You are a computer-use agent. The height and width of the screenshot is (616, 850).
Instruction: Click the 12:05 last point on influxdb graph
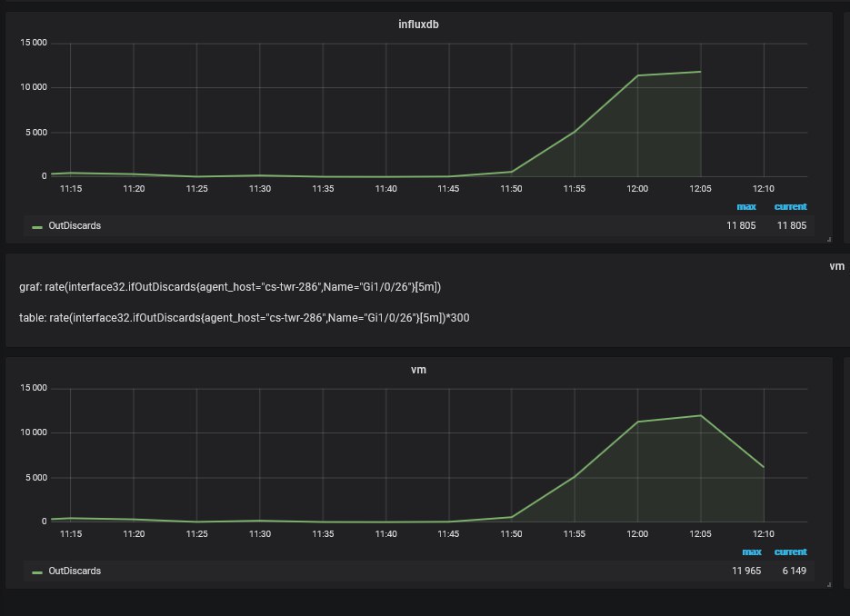pos(701,72)
